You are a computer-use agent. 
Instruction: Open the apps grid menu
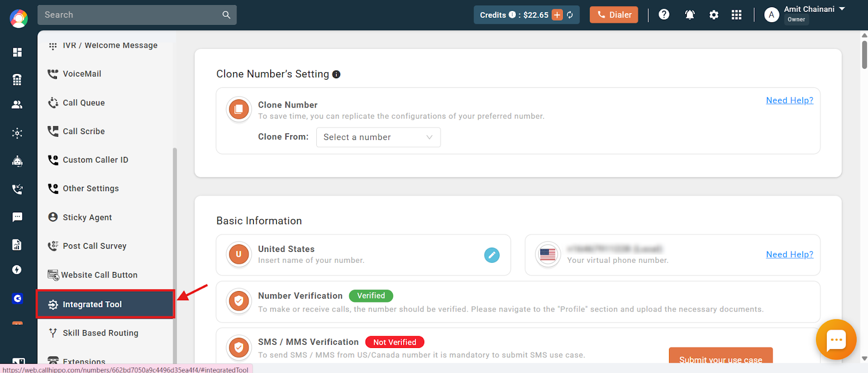(x=736, y=15)
